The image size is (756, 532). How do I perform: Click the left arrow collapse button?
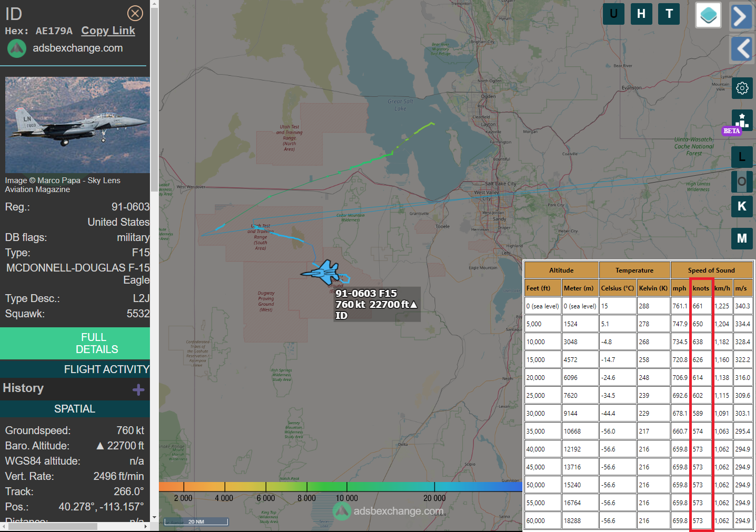[x=742, y=49]
